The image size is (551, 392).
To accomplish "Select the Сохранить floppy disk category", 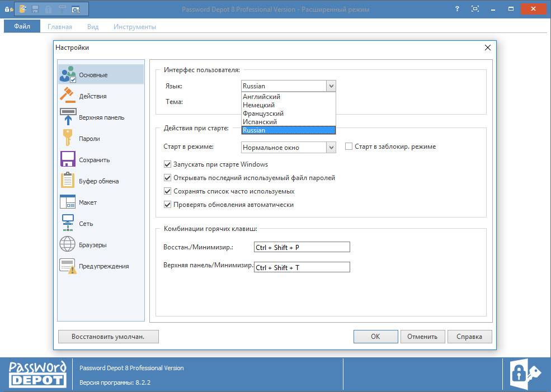I will coord(101,160).
